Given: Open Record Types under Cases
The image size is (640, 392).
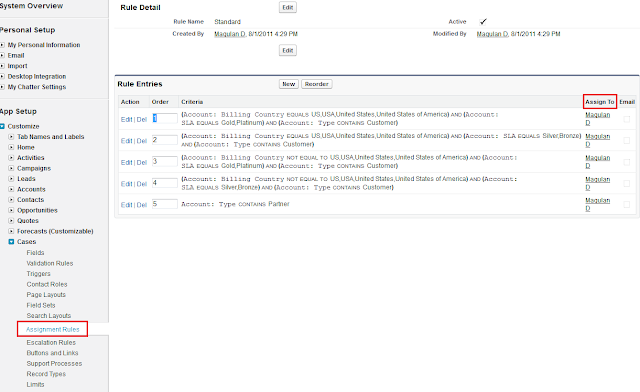Looking at the screenshot, I should click(46, 374).
